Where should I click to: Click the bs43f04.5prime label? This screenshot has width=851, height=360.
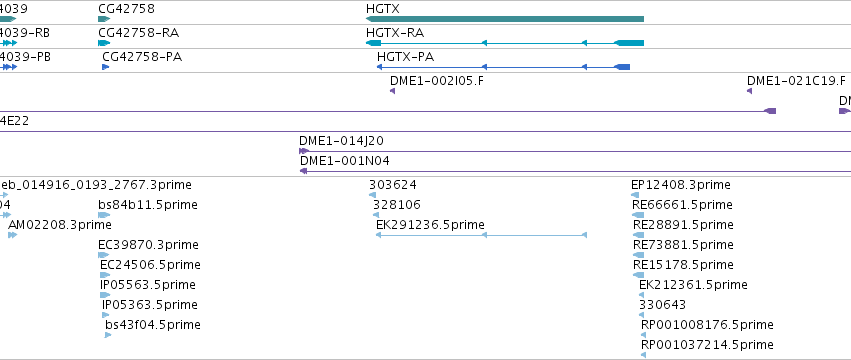point(153,324)
